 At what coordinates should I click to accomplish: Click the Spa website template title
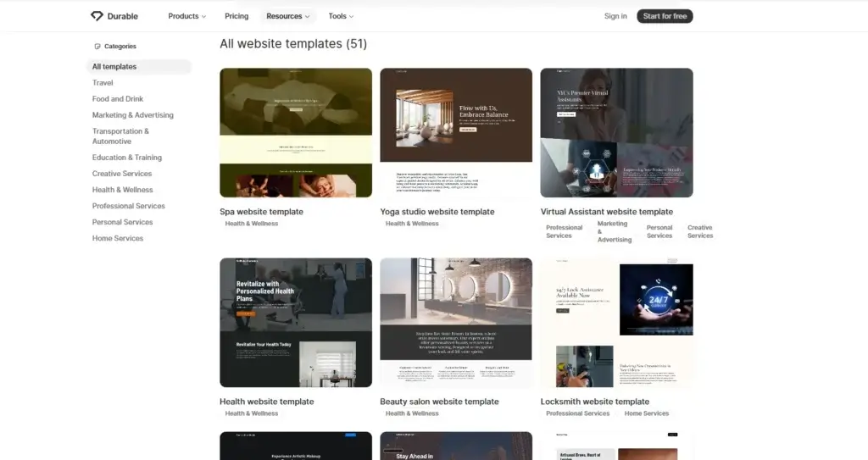261,212
